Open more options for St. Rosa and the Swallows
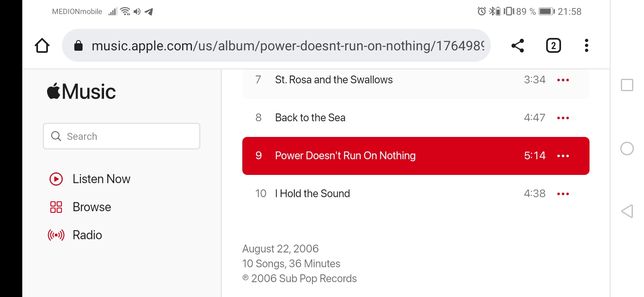644x297 pixels. [x=563, y=80]
